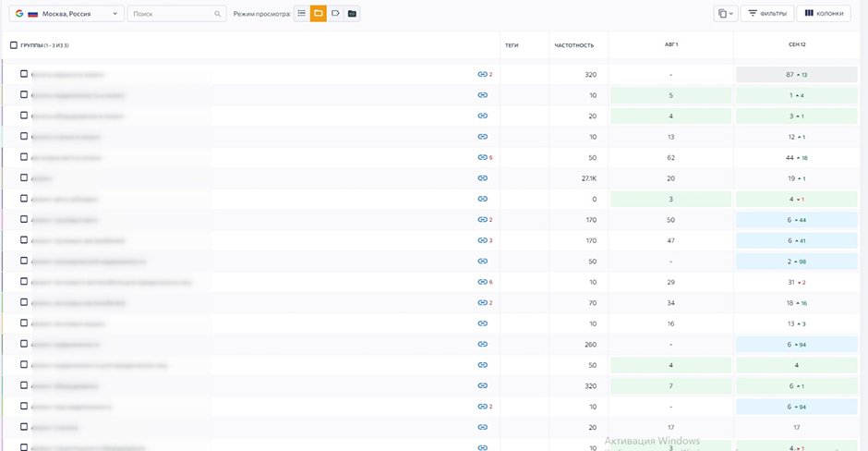The width and height of the screenshot is (868, 451).
Task: Click link icon in row with АВГ 1 value 5
Action: [483, 95]
